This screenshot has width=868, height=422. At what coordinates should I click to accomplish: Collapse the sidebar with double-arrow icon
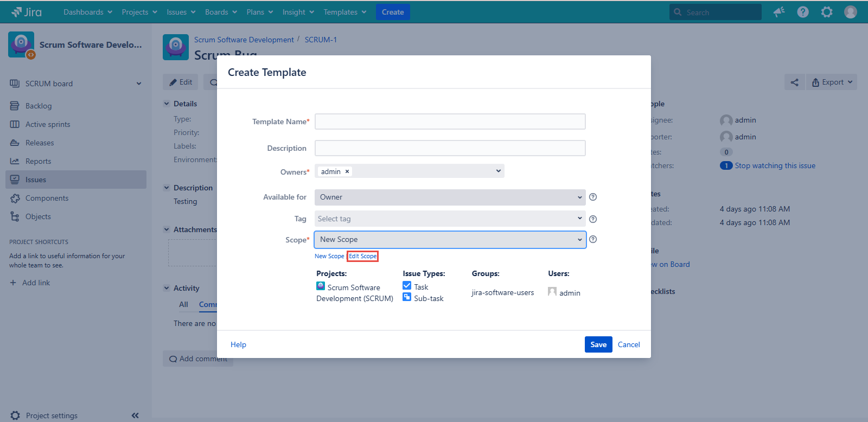(135, 415)
